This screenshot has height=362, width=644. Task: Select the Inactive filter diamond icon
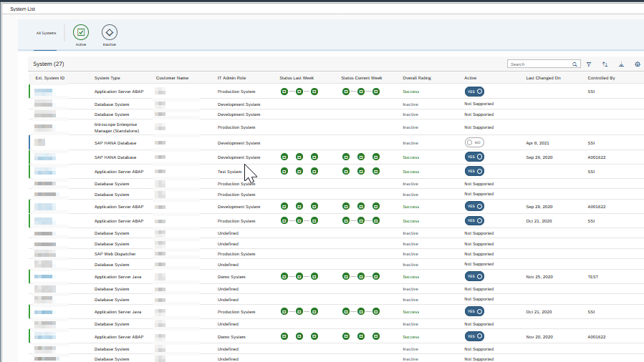[110, 32]
